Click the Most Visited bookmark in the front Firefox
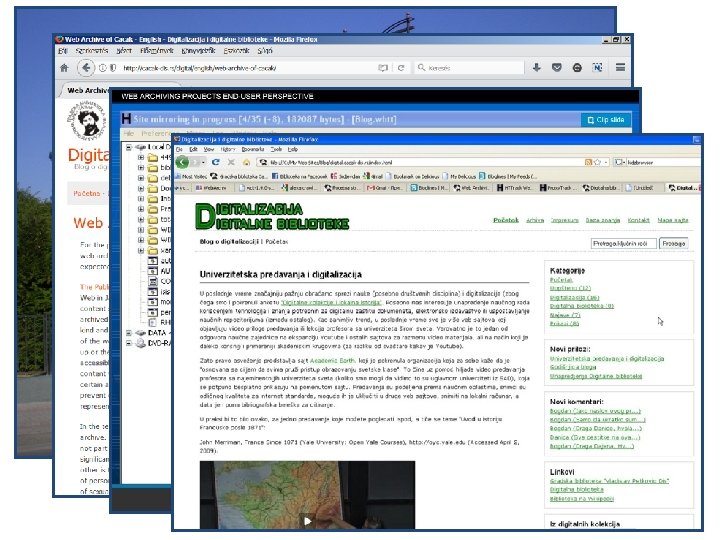 (191, 176)
